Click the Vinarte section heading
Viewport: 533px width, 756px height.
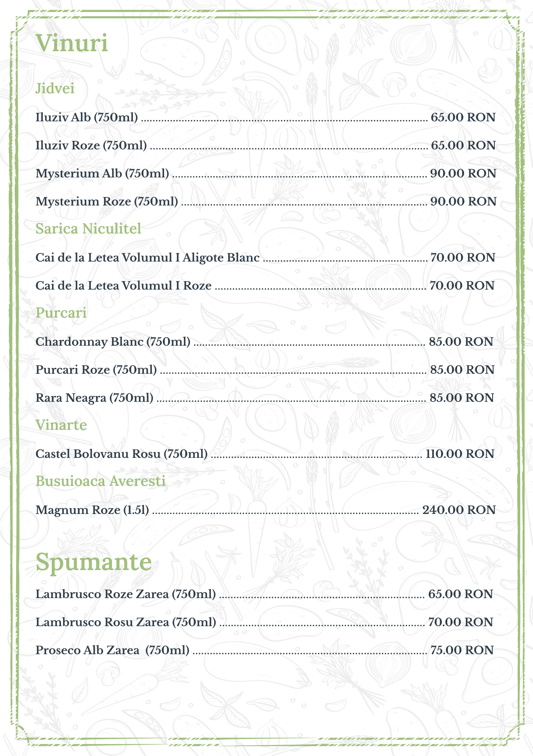[x=61, y=425]
